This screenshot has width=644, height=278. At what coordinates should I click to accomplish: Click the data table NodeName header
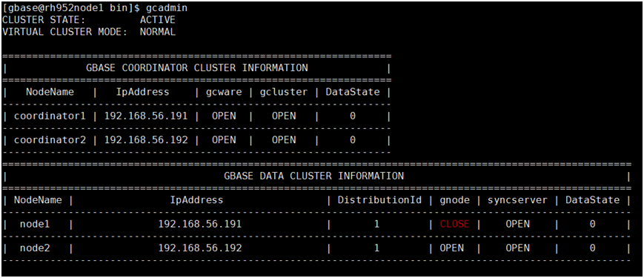[x=38, y=200]
